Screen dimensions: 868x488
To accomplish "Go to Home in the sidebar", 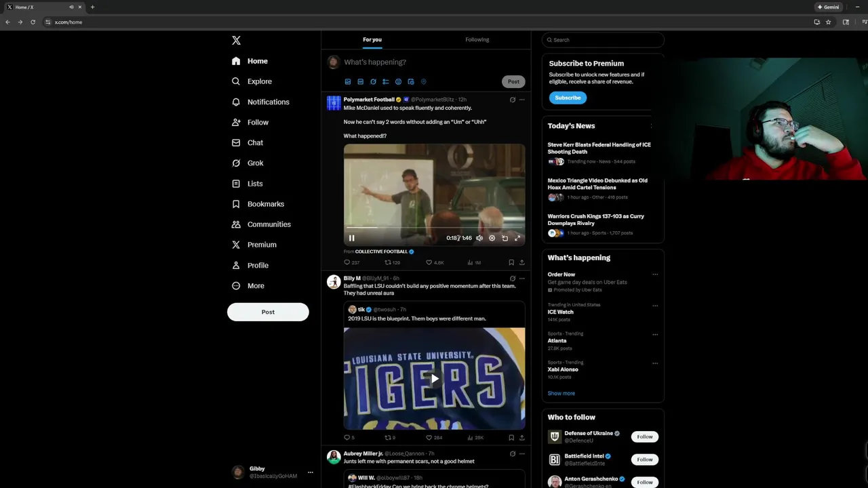I will [x=250, y=61].
